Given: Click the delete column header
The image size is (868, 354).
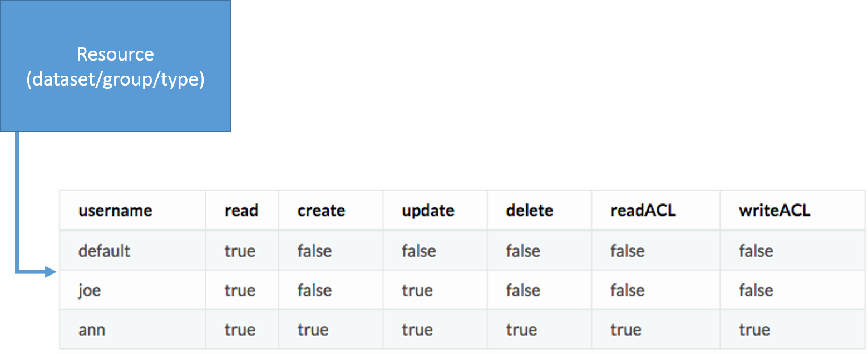Looking at the screenshot, I should coord(530,211).
